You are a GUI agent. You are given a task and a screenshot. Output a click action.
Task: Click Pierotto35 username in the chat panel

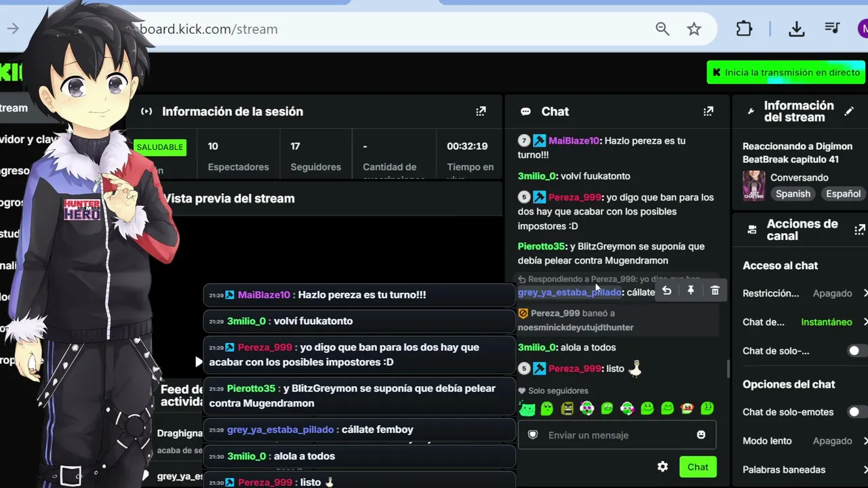(541, 247)
